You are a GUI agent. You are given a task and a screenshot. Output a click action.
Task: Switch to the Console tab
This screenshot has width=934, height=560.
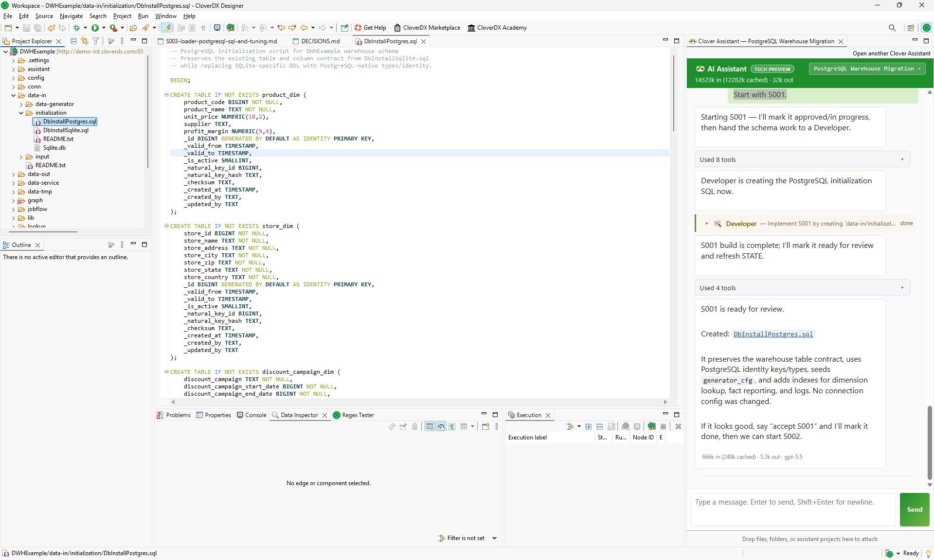tap(251, 415)
